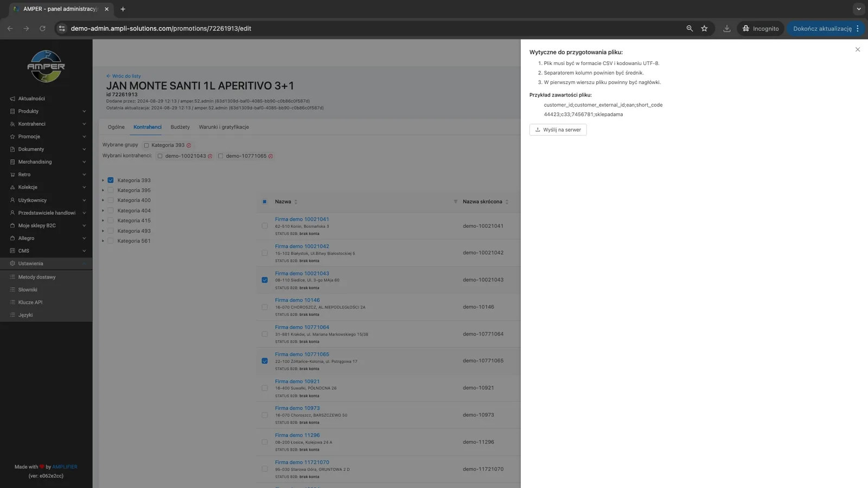Click the Dokończ aktualizację button
868x488 pixels.
pos(826,29)
